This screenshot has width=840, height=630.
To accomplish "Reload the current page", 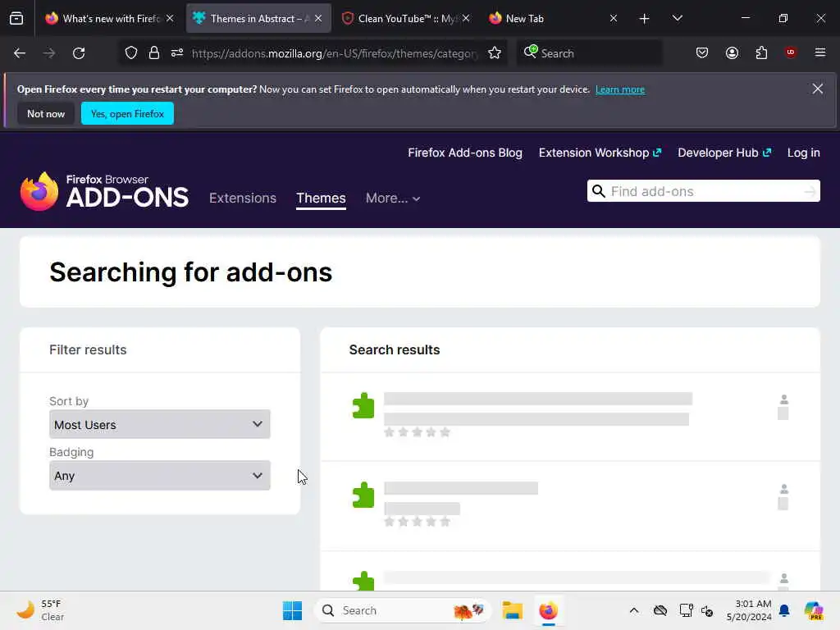I will coord(79,53).
